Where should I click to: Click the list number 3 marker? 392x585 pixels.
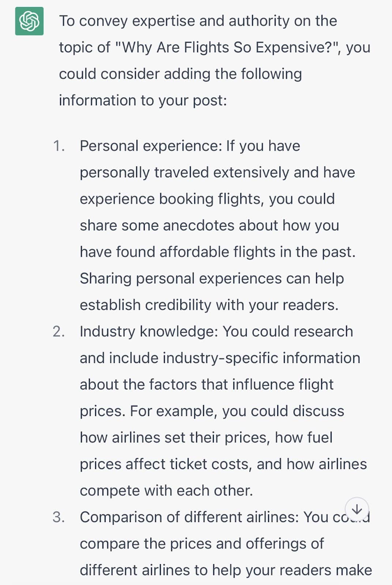(59, 517)
